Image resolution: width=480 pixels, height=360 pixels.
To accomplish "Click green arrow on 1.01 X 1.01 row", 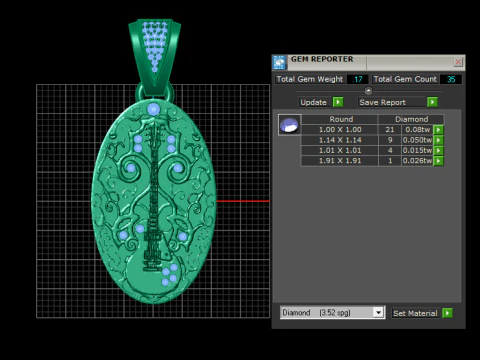I will pyautogui.click(x=438, y=150).
